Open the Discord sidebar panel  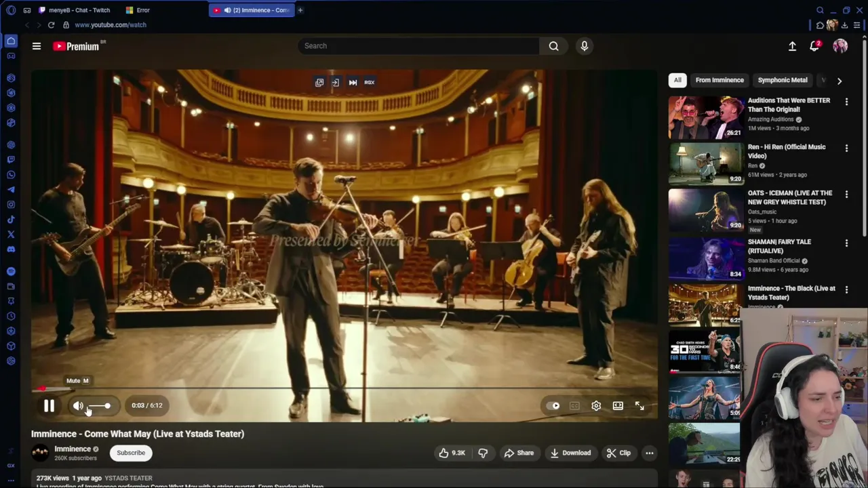point(11,249)
